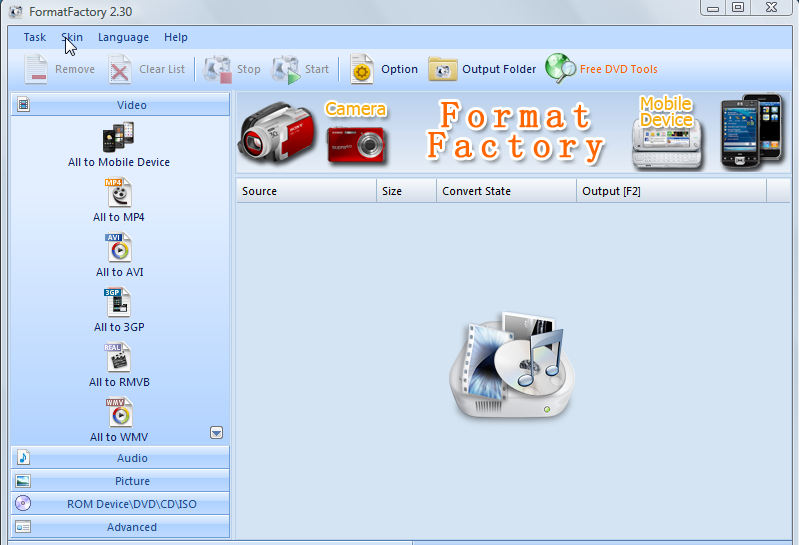
Task: Expand the Audio category
Action: point(120,458)
